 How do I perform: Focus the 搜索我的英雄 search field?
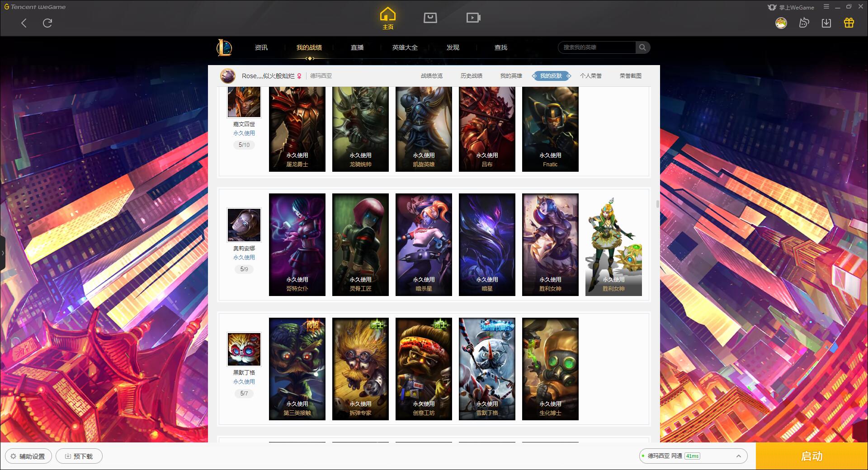pyautogui.click(x=597, y=47)
